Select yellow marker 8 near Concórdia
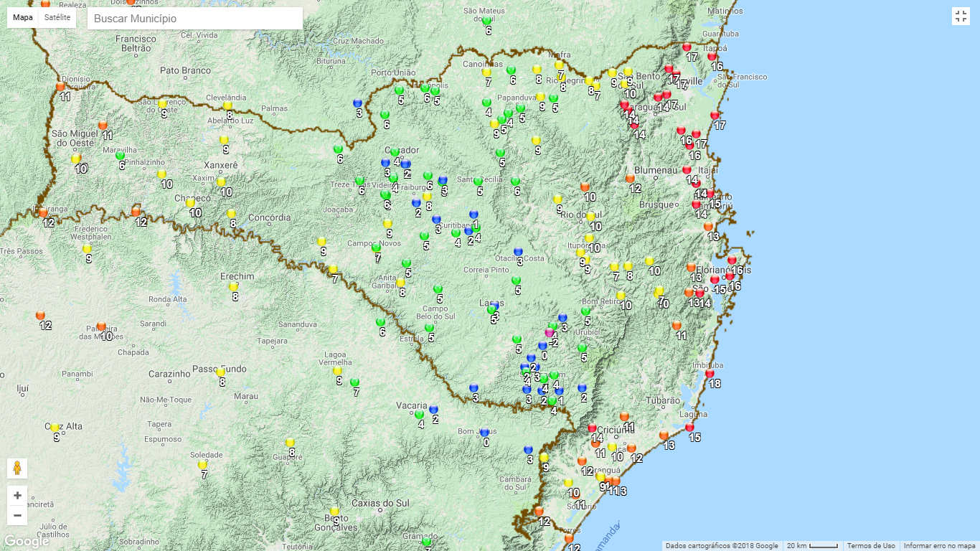Image resolution: width=980 pixels, height=551 pixels. coord(231,214)
